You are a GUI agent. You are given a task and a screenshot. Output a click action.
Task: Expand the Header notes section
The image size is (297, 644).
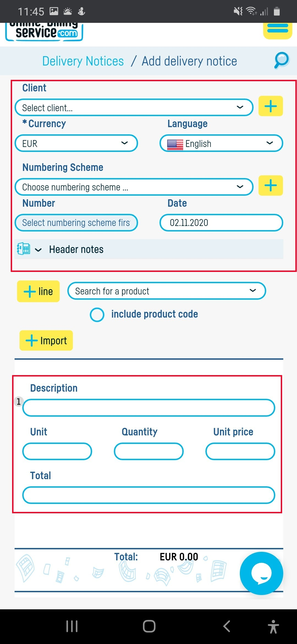click(x=76, y=249)
